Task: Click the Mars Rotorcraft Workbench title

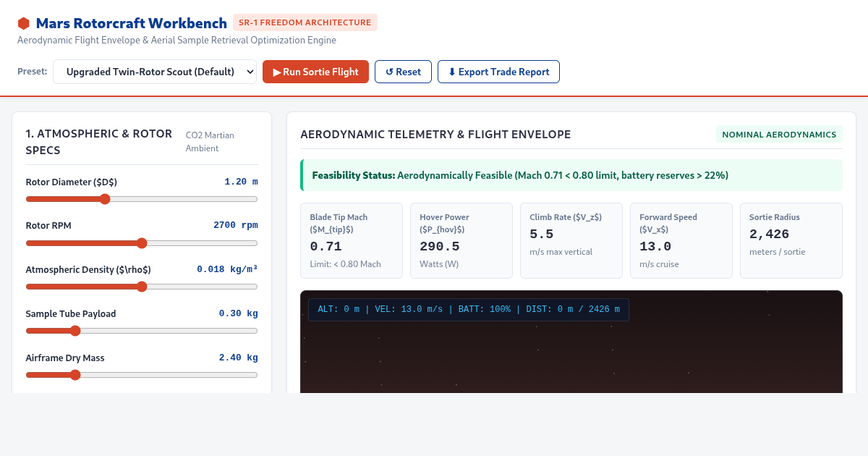Action: [132, 23]
